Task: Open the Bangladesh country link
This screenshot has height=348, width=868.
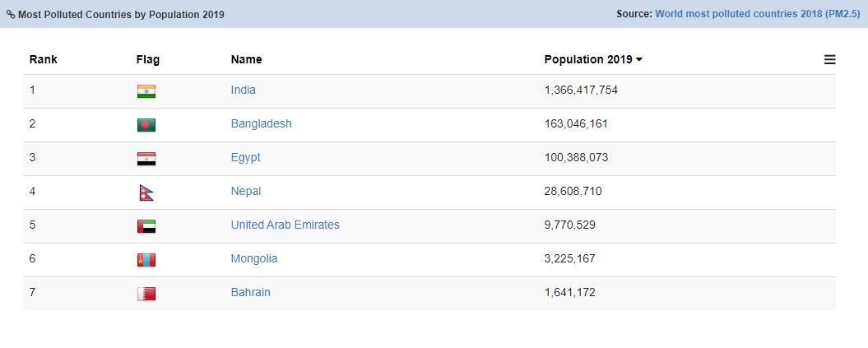Action: click(x=261, y=123)
